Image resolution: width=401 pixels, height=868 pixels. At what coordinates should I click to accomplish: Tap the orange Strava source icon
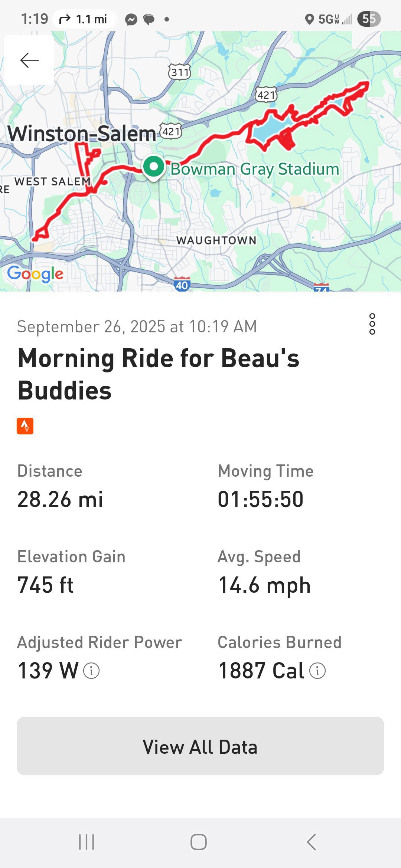tap(25, 426)
